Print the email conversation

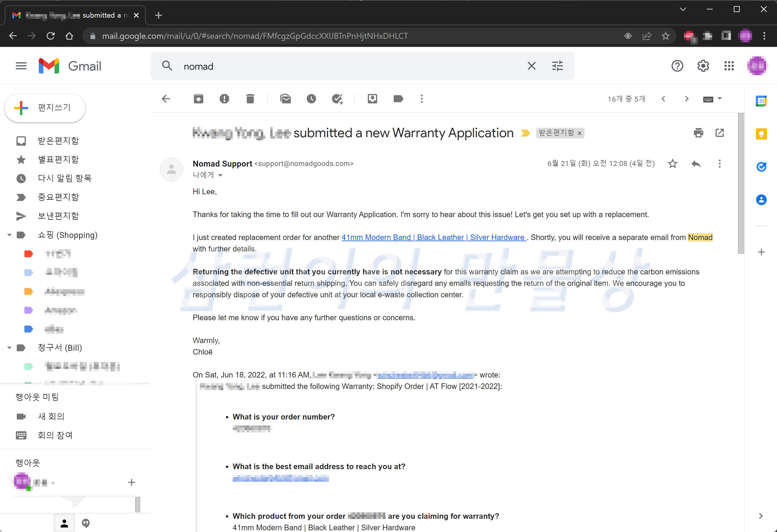click(x=698, y=133)
